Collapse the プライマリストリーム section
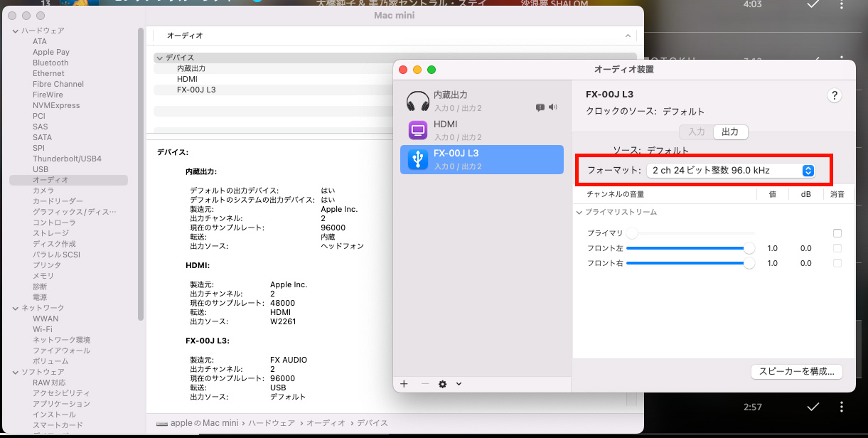 pyautogui.click(x=579, y=213)
